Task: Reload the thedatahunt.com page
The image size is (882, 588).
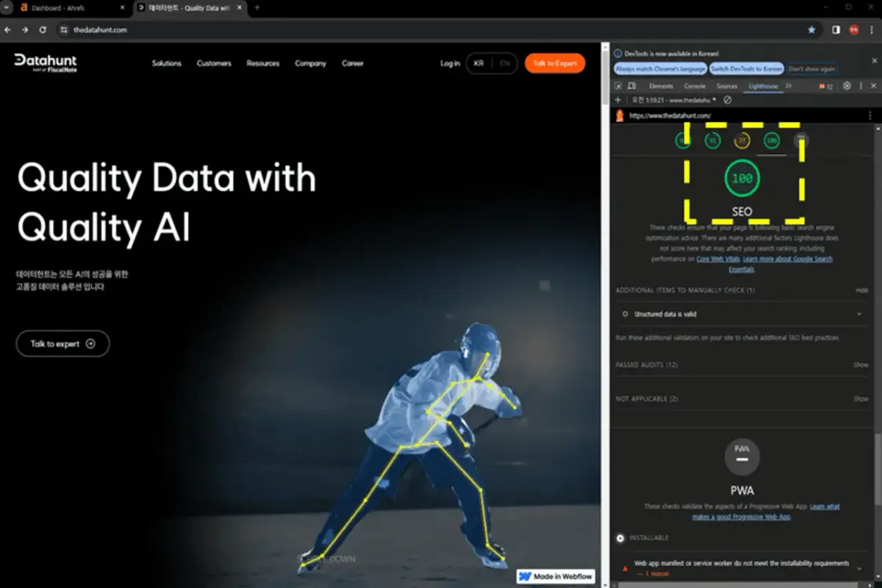Action: click(43, 29)
